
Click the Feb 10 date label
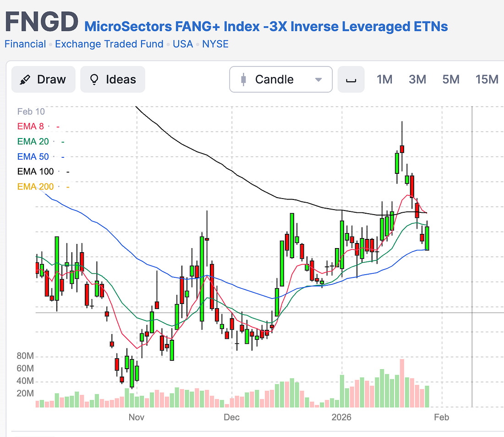coord(31,112)
